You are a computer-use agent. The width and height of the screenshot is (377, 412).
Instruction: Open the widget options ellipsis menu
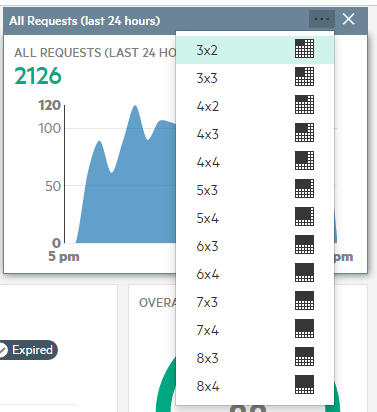point(322,19)
